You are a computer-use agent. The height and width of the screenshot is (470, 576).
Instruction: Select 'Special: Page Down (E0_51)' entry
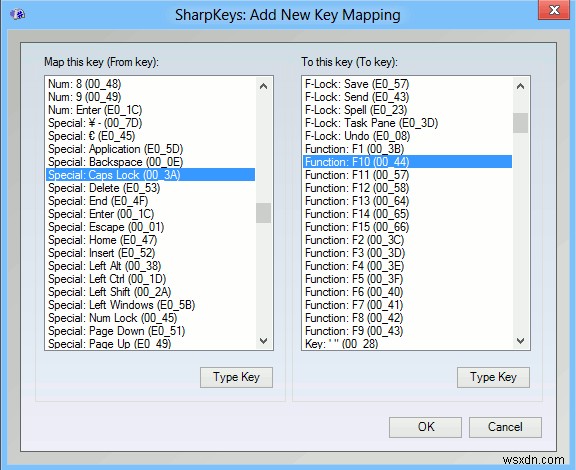click(x=150, y=331)
